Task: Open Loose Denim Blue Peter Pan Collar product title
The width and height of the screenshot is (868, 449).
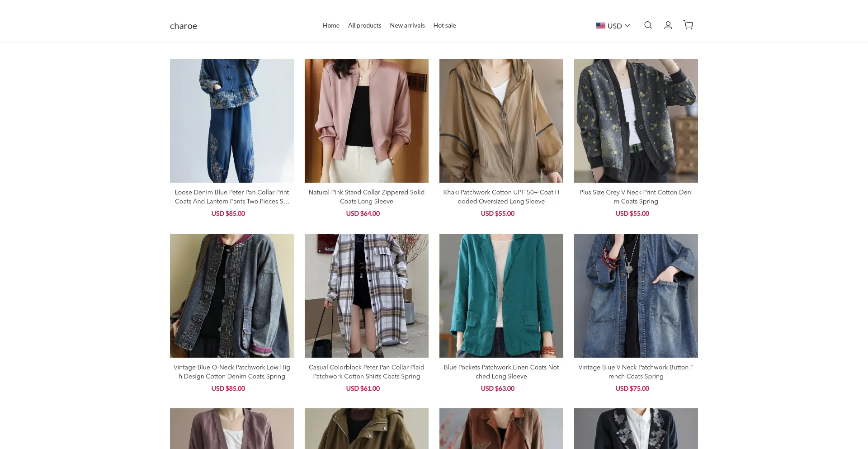Action: pyautogui.click(x=232, y=197)
